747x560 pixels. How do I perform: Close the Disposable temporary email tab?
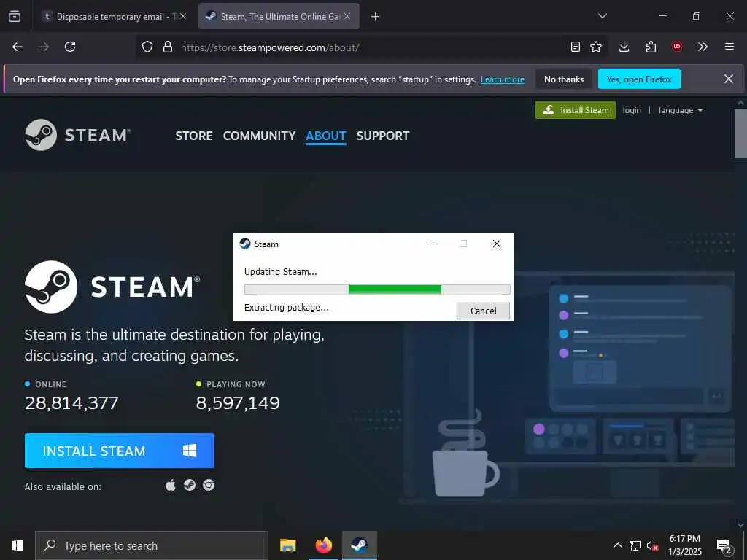tap(183, 16)
